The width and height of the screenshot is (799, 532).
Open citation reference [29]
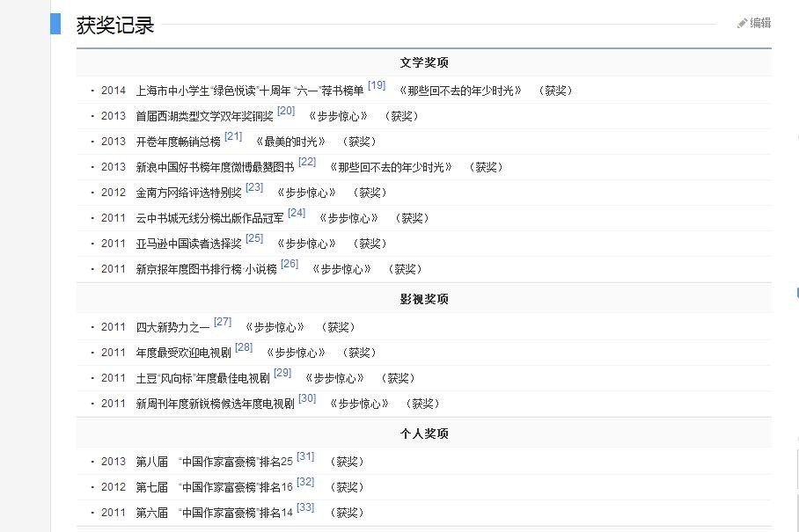pyautogui.click(x=282, y=373)
